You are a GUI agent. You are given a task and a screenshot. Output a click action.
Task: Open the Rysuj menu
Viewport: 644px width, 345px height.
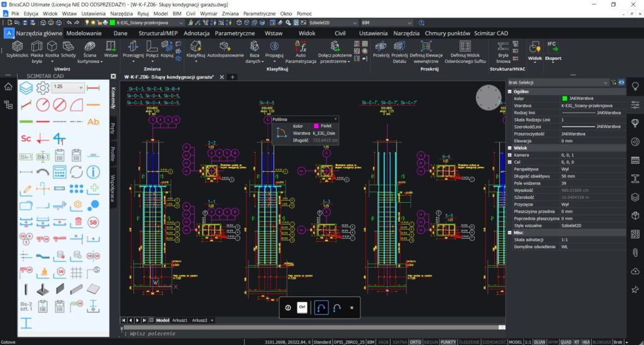[143, 13]
